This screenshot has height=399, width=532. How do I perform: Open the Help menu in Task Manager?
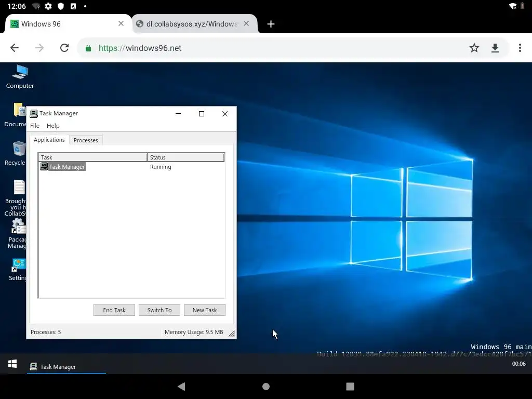[53, 126]
